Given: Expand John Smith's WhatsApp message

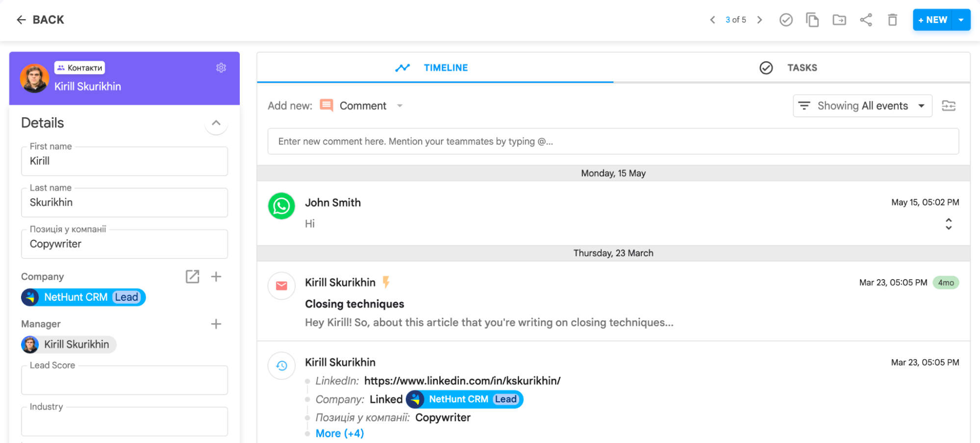Looking at the screenshot, I should [949, 224].
